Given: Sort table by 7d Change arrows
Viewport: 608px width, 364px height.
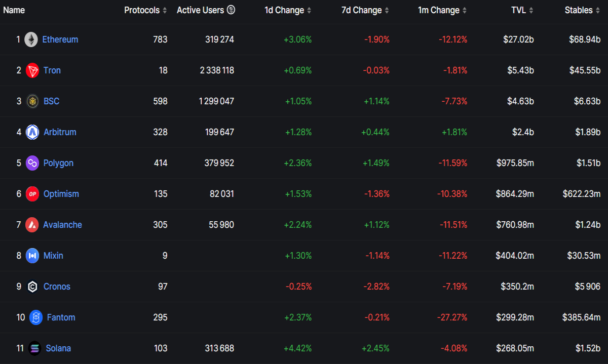Looking at the screenshot, I should [x=387, y=11].
